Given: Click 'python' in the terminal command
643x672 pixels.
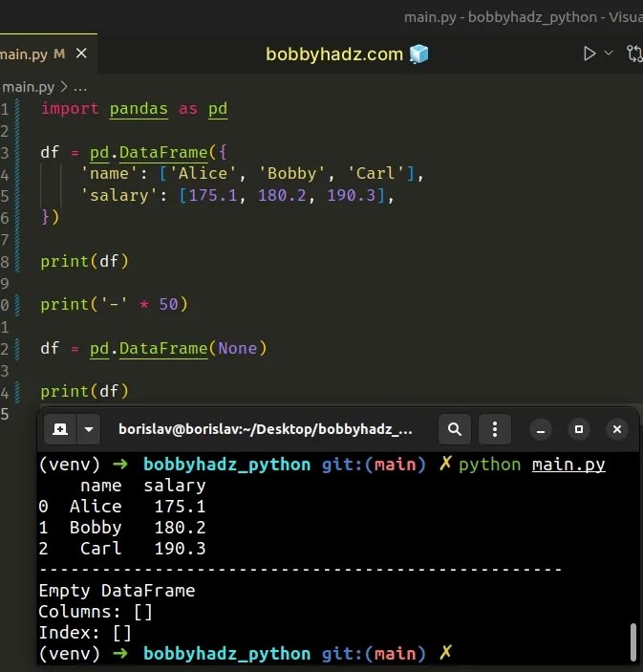Looking at the screenshot, I should 489,465.
